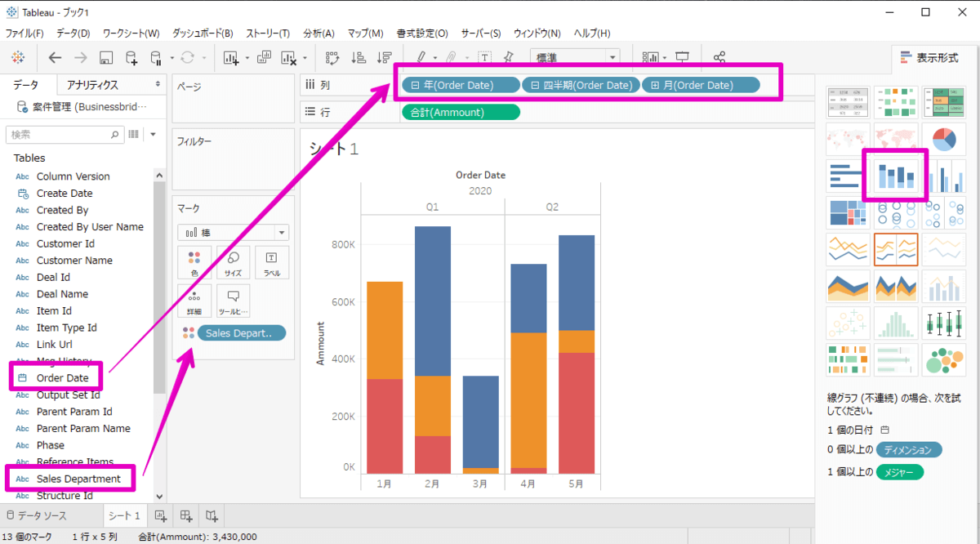Click the orange segment of the April bar
Viewport: 980px width, 544px height.
click(528, 400)
